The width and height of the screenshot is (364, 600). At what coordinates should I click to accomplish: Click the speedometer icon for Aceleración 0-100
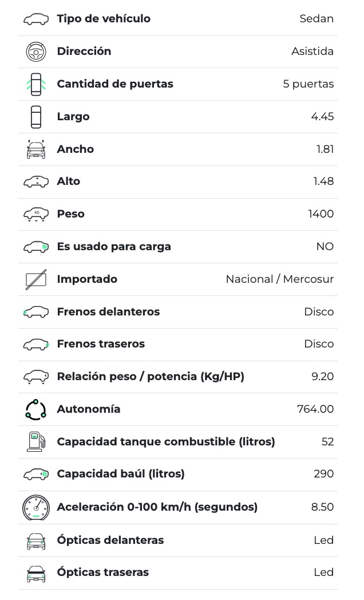click(36, 507)
